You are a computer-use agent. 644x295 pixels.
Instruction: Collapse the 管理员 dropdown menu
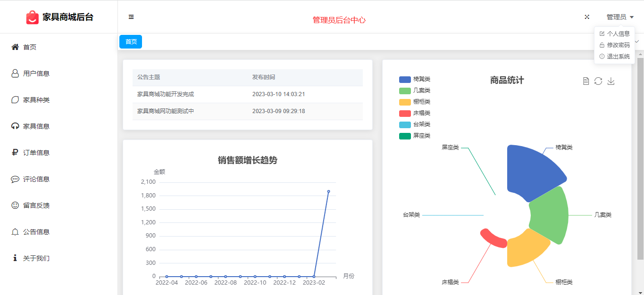[x=619, y=17]
